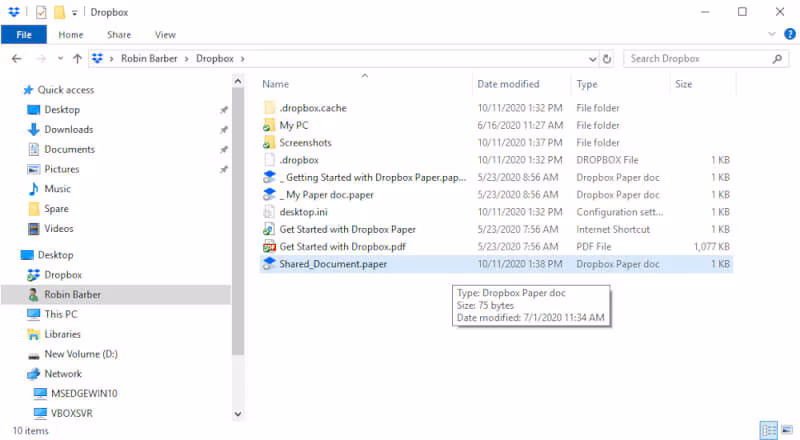The width and height of the screenshot is (800, 440).
Task: Open Documents in navigation pane
Action: [x=69, y=150]
